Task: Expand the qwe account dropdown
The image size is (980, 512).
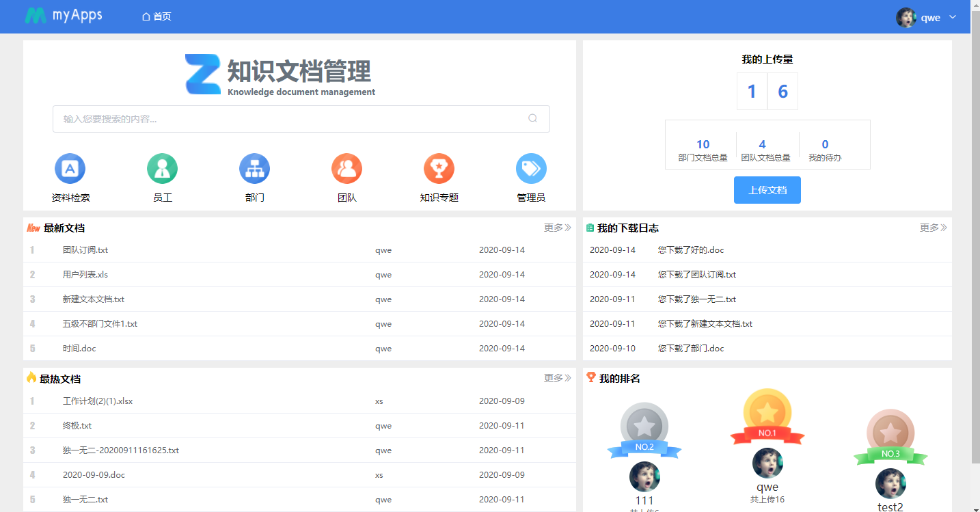Action: point(951,17)
